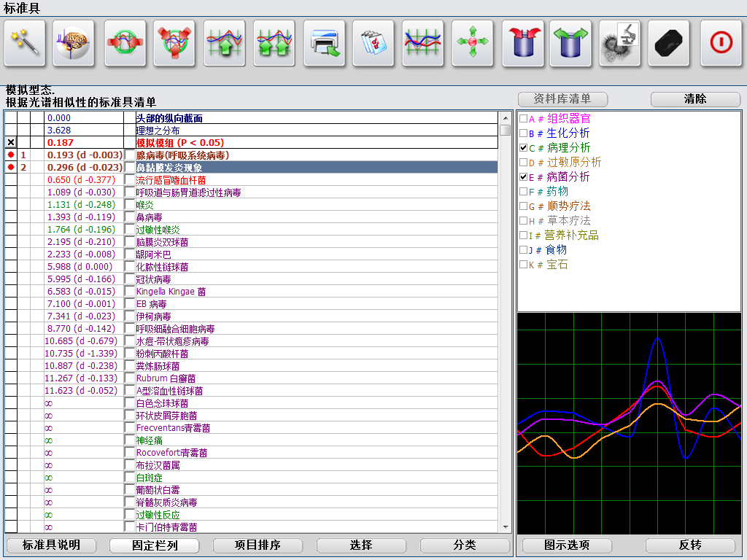Click the curves graph grid icon
This screenshot has width=747, height=560.
coord(423,43)
